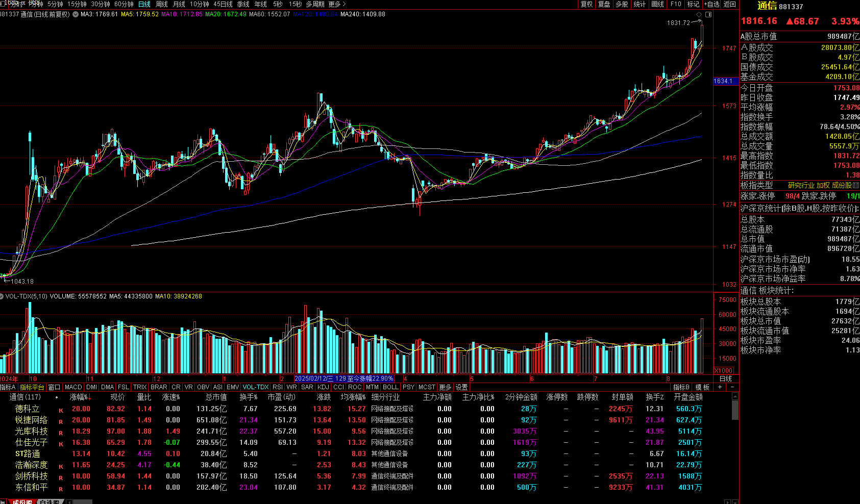Switch sub-chart indicator to RSI

click(278, 387)
